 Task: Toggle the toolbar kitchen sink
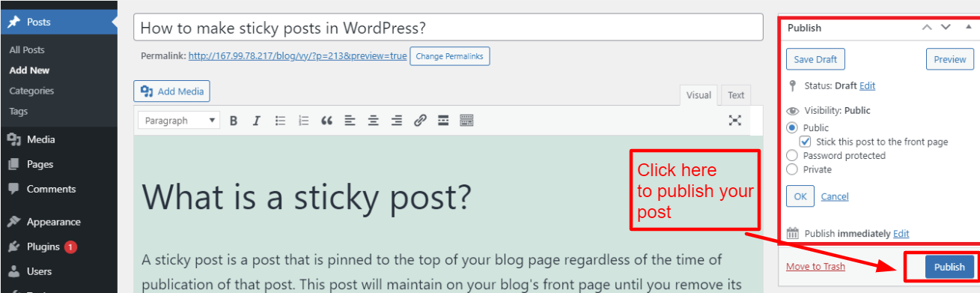click(x=466, y=121)
